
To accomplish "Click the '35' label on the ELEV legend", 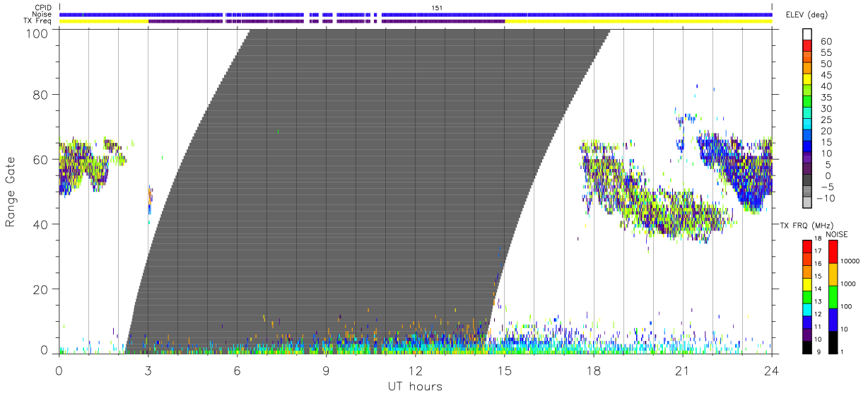I will 825,98.
